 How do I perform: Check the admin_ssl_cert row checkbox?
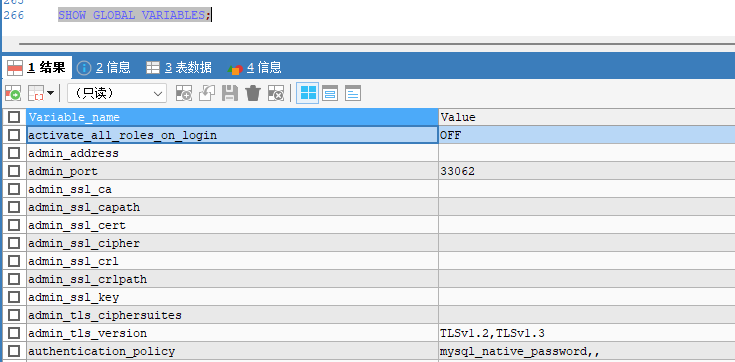point(14,225)
